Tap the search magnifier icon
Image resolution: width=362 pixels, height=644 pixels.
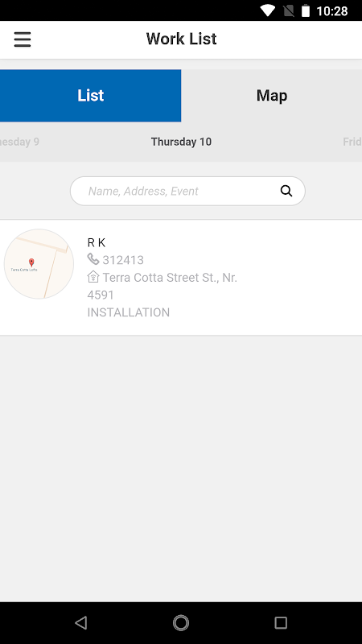286,191
